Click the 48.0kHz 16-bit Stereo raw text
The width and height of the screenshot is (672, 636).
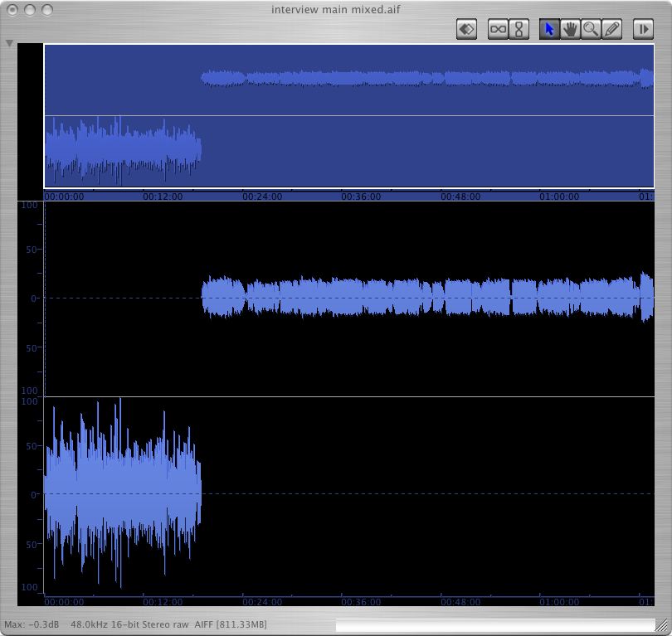click(129, 624)
